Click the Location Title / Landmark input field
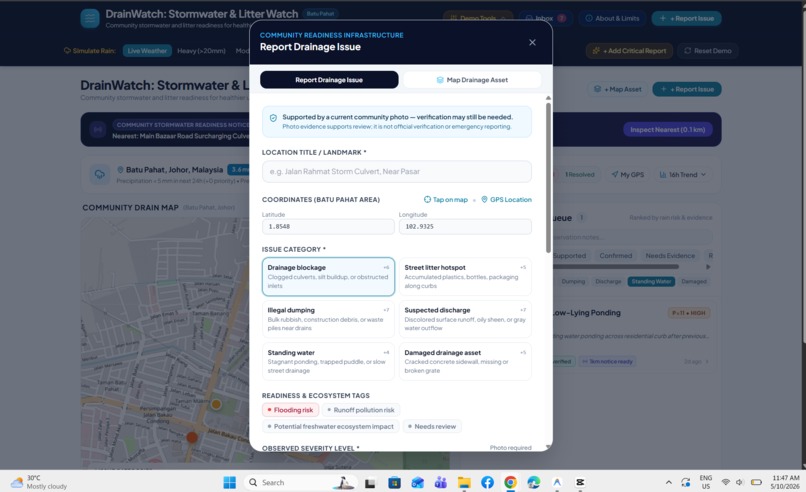Image resolution: width=806 pixels, height=492 pixels. [396, 171]
